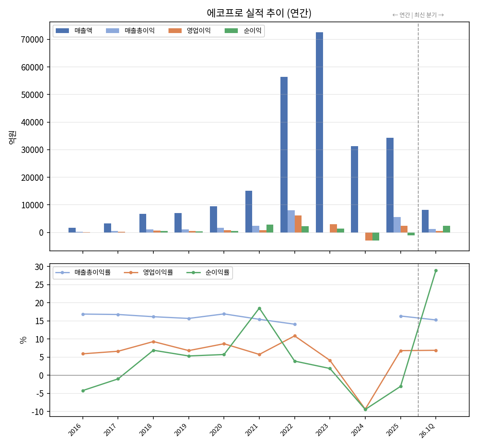The image size is (478, 448).
Task: Select the negative 2024 영업이익 orange bar
Action: (369, 237)
